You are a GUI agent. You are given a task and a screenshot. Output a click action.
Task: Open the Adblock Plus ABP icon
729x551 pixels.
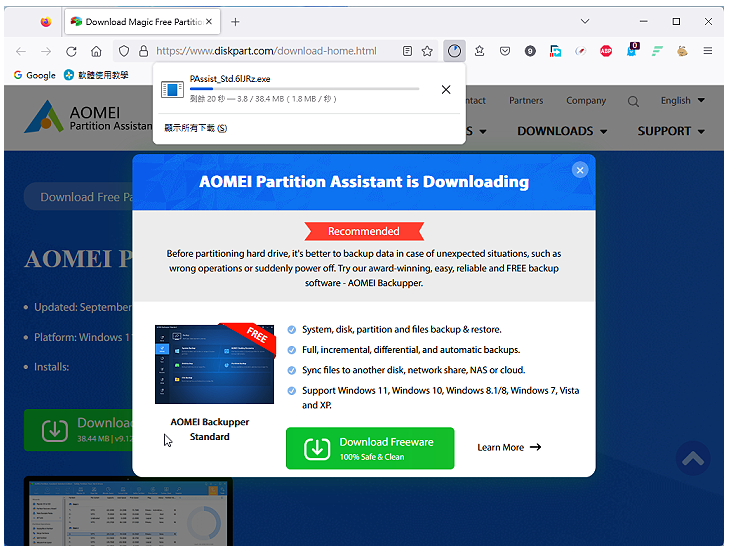[x=606, y=51]
